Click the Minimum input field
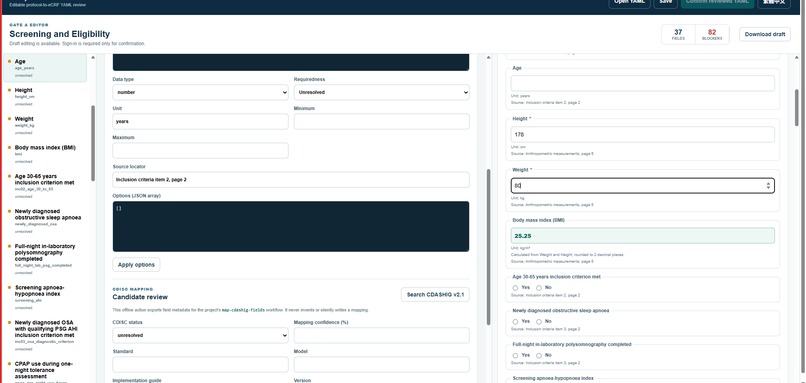 pyautogui.click(x=381, y=121)
